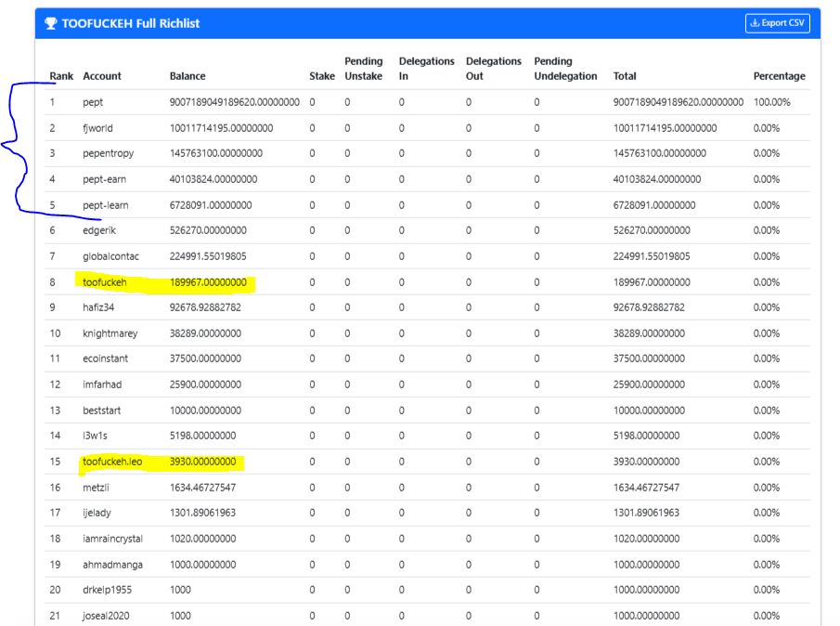Image resolution: width=840 pixels, height=626 pixels.
Task: Open the highlighted toofuckeh account
Action: tap(105, 282)
